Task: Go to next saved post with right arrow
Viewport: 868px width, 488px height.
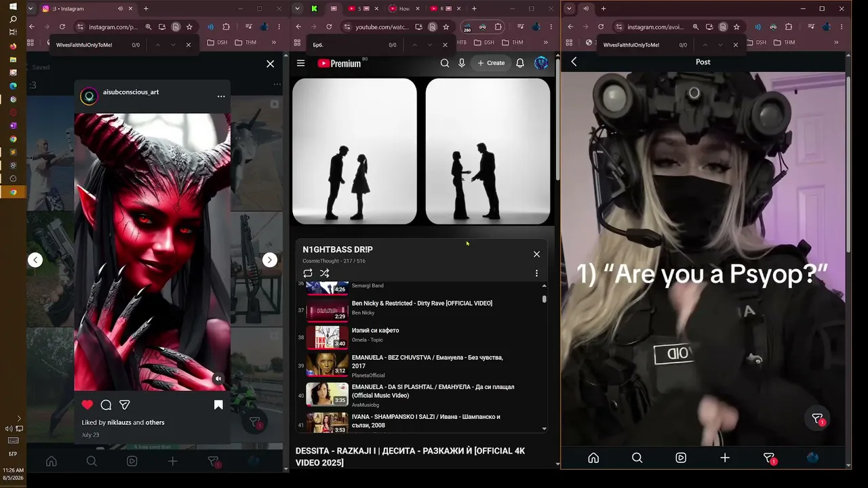Action: [x=270, y=260]
